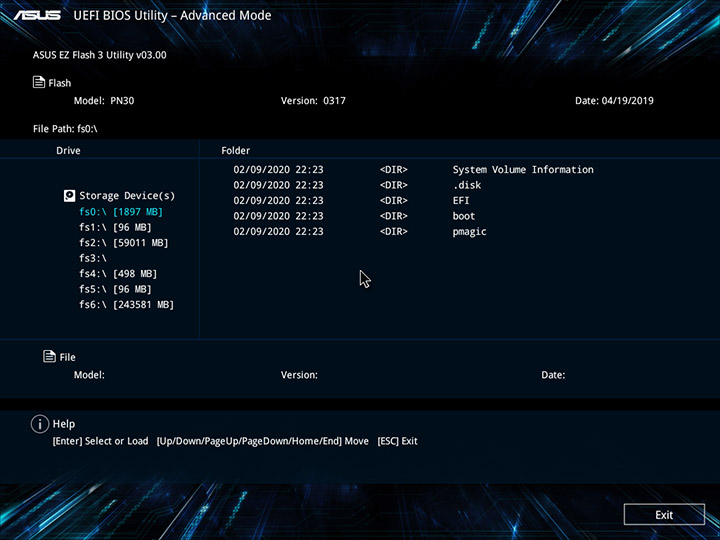Click the Date: 04/19/2019 text
Screen dimensions: 720x540
pos(614,101)
